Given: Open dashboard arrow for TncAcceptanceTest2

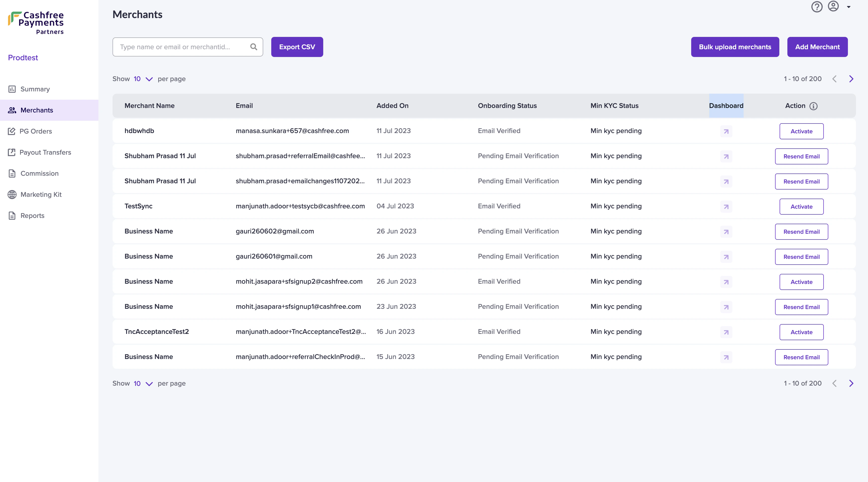Looking at the screenshot, I should (726, 332).
